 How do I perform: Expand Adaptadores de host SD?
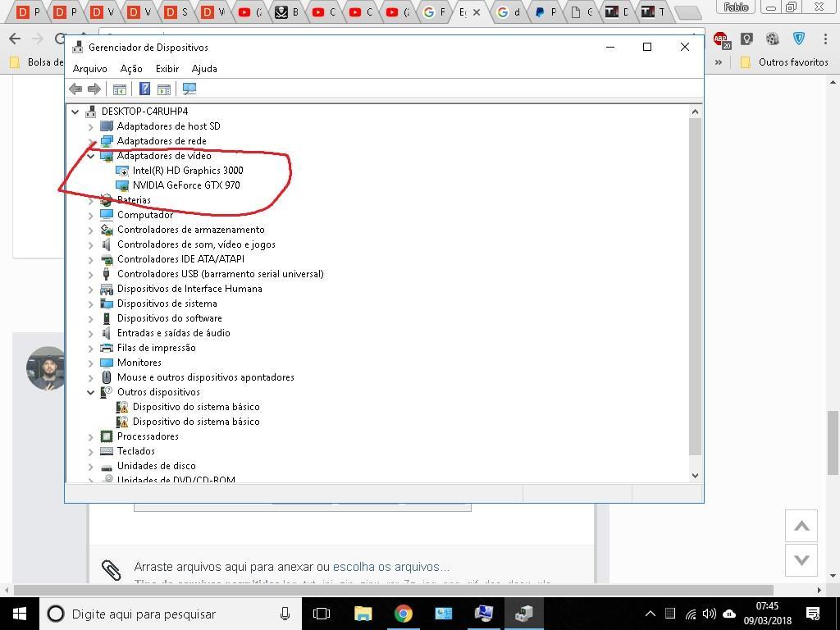pos(90,126)
